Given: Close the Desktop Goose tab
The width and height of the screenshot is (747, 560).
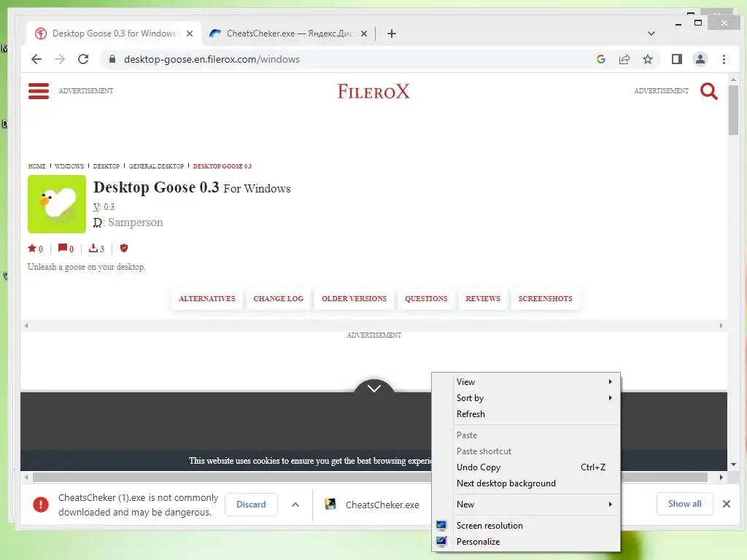Looking at the screenshot, I should tap(190, 34).
